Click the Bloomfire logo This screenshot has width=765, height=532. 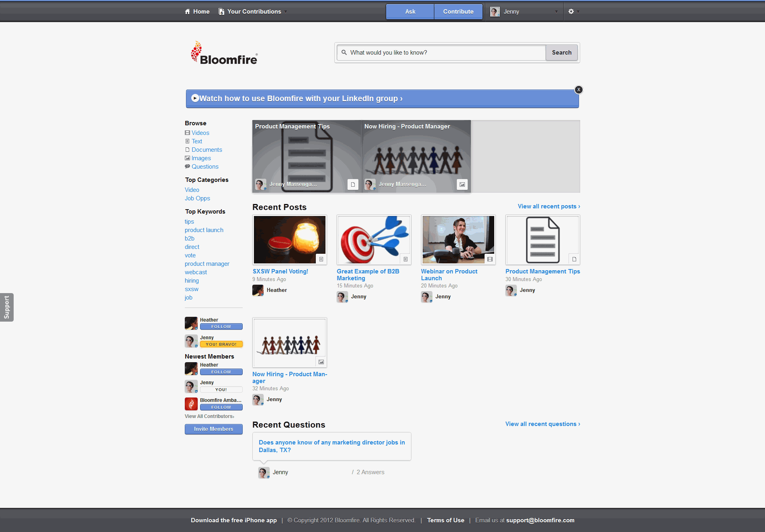(x=224, y=53)
